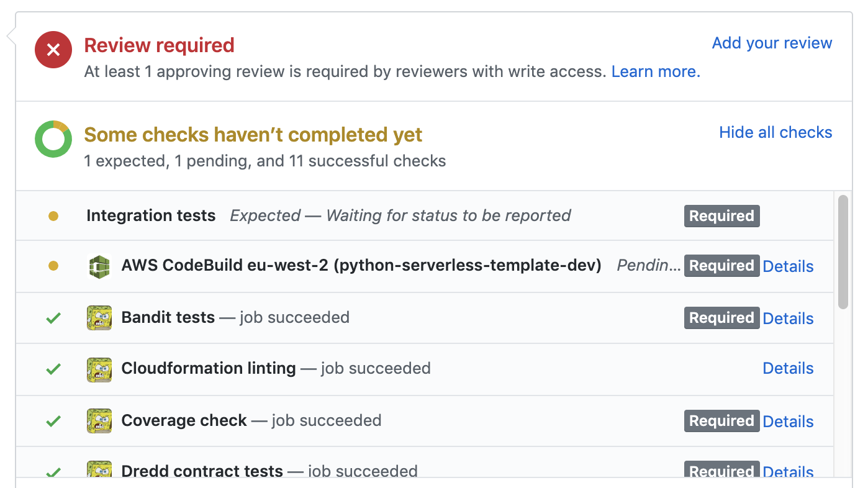The height and width of the screenshot is (488, 868).
Task: Open Add your review link
Action: pyautogui.click(x=772, y=43)
